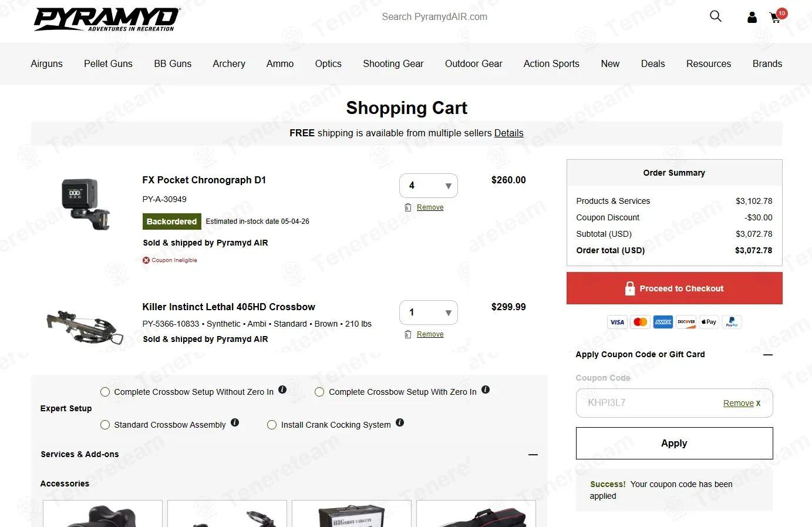Click the Discover payment icon
The width and height of the screenshot is (812, 527).
pyautogui.click(x=686, y=322)
